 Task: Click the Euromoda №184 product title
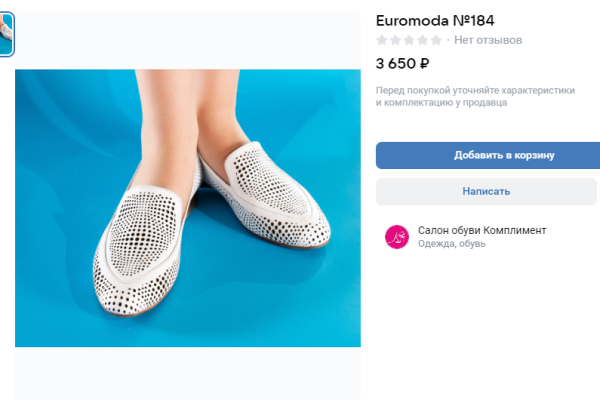[x=435, y=20]
